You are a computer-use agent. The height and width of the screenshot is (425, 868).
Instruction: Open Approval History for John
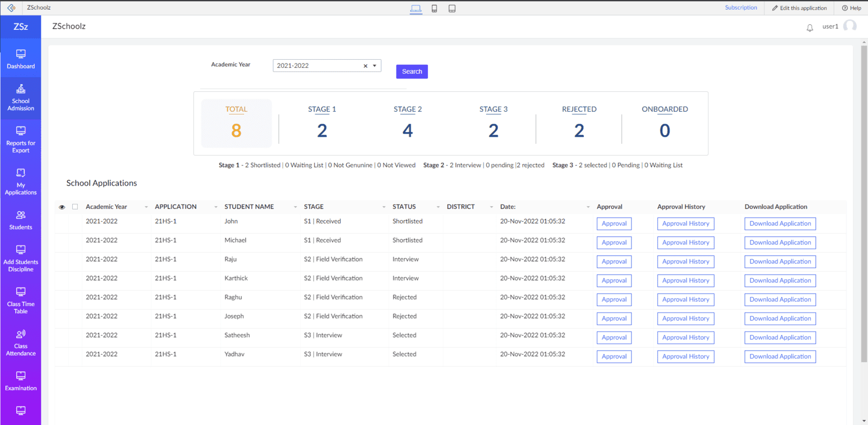(686, 224)
